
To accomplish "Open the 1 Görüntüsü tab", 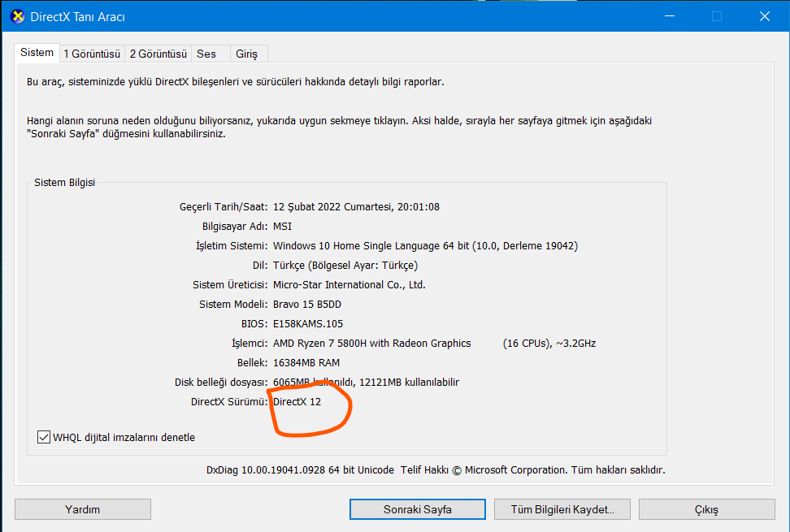I will click(92, 54).
